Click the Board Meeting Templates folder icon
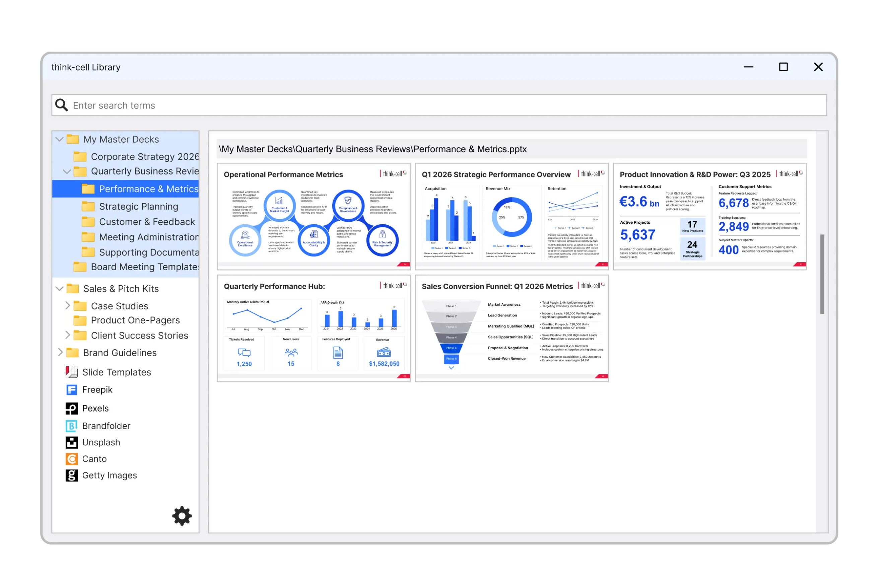This screenshot has height=588, width=879. tap(80, 267)
